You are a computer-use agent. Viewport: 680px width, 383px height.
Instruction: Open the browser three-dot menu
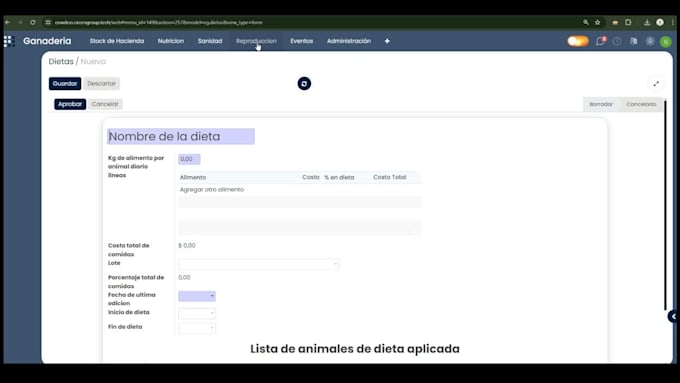(673, 22)
